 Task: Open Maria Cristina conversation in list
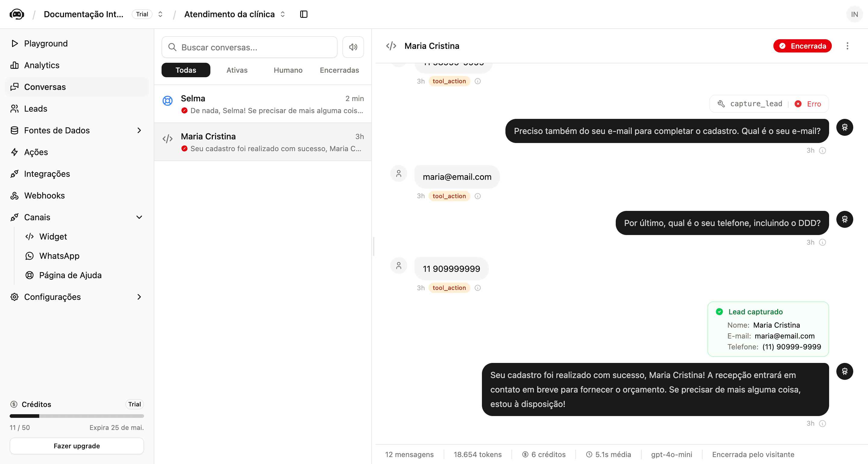click(263, 142)
